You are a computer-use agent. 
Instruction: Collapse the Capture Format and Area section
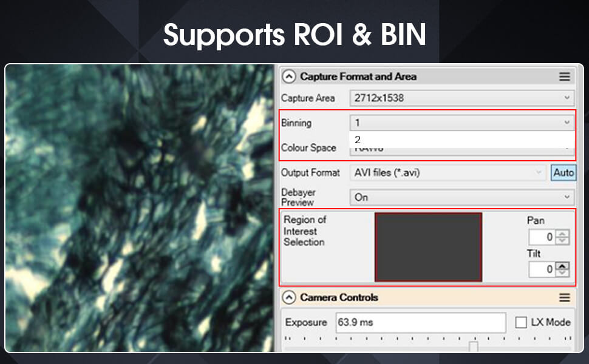(x=290, y=77)
